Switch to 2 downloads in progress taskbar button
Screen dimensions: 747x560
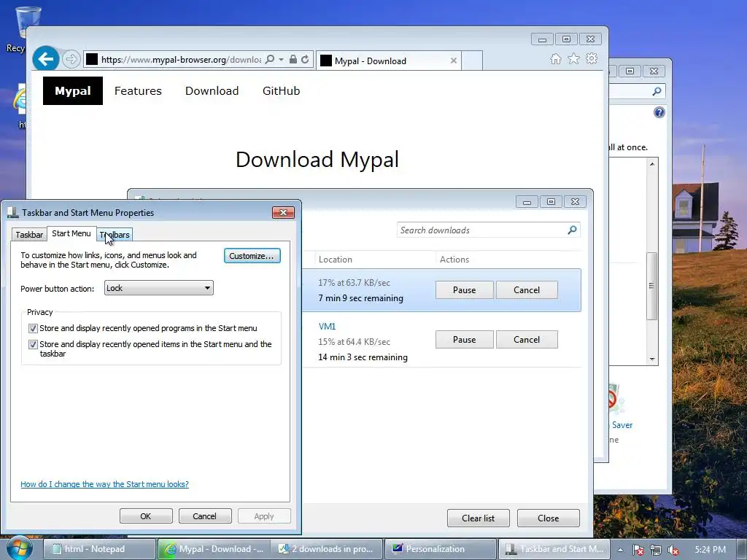(327, 549)
